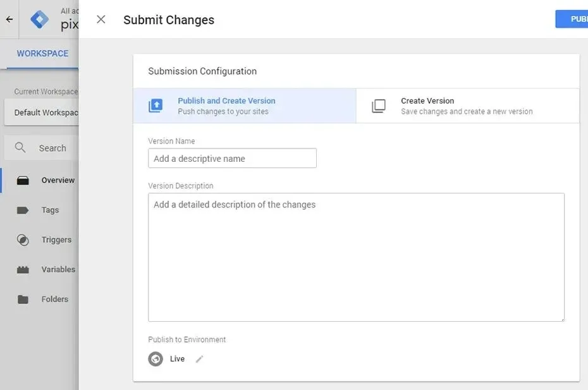Click the Submit Changes title
Screen dimensions: 588x390
pos(169,20)
